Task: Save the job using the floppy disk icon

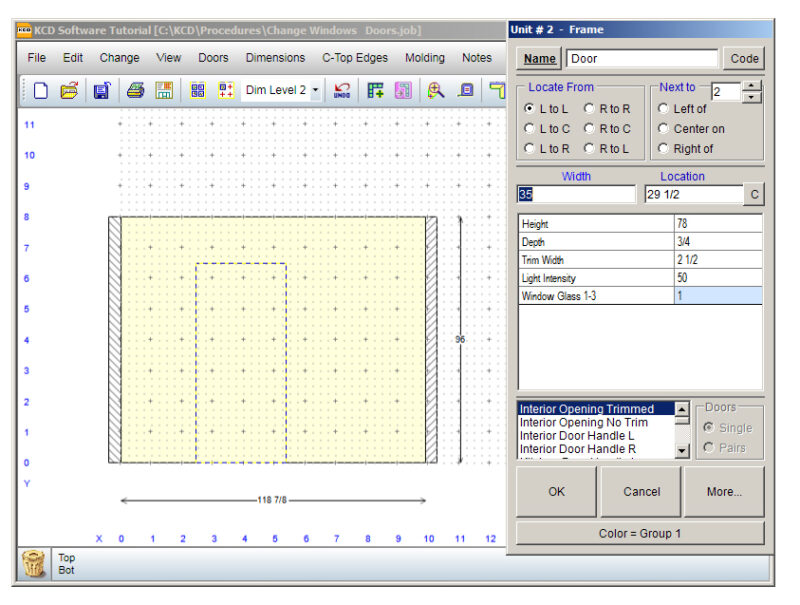Action: [101, 90]
